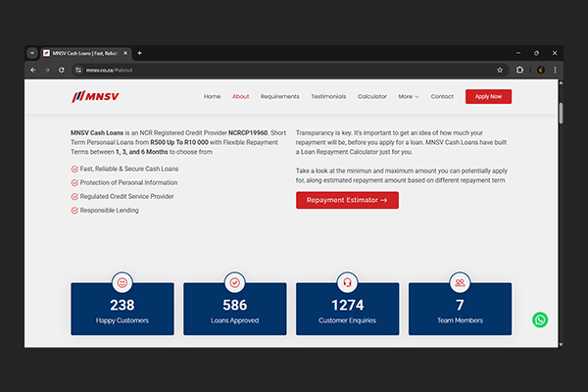
Task: Click the scrollbar down arrow
Action: click(x=561, y=344)
